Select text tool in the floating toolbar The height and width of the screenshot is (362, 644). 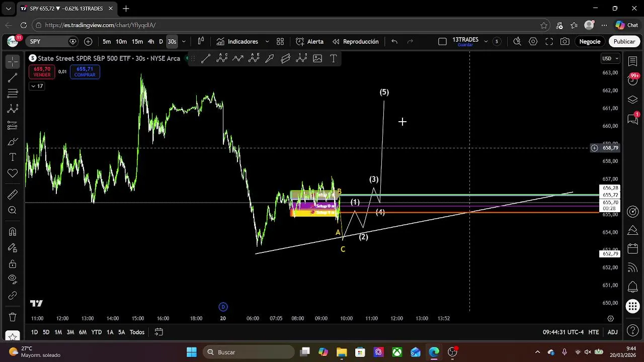click(x=333, y=59)
